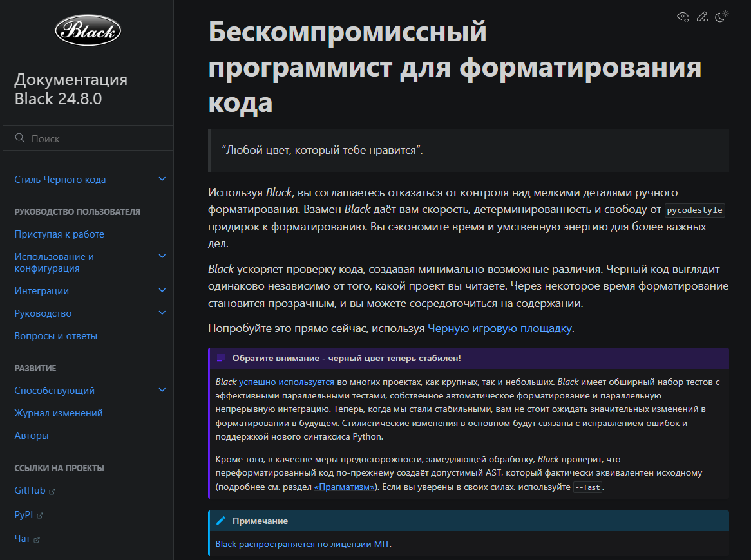Toggle the dark/light theme moon icon
Screen dimensions: 751x560
tap(721, 17)
